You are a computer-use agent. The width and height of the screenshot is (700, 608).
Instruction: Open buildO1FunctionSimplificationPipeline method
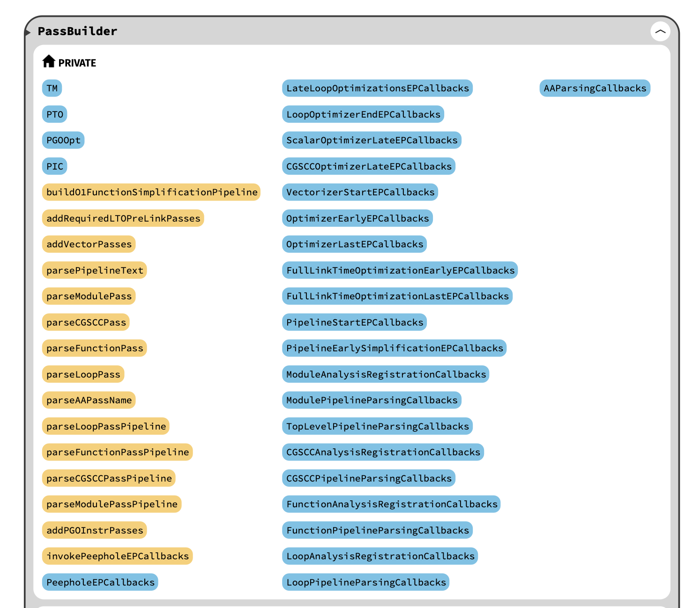pos(151,192)
